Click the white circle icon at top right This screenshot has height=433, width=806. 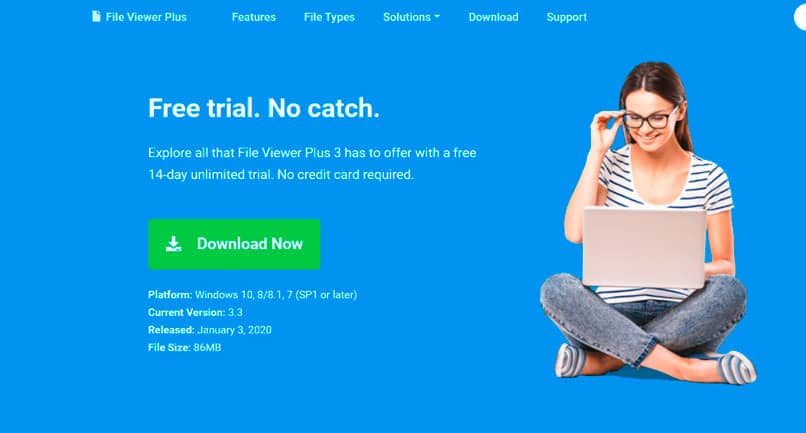tap(800, 17)
